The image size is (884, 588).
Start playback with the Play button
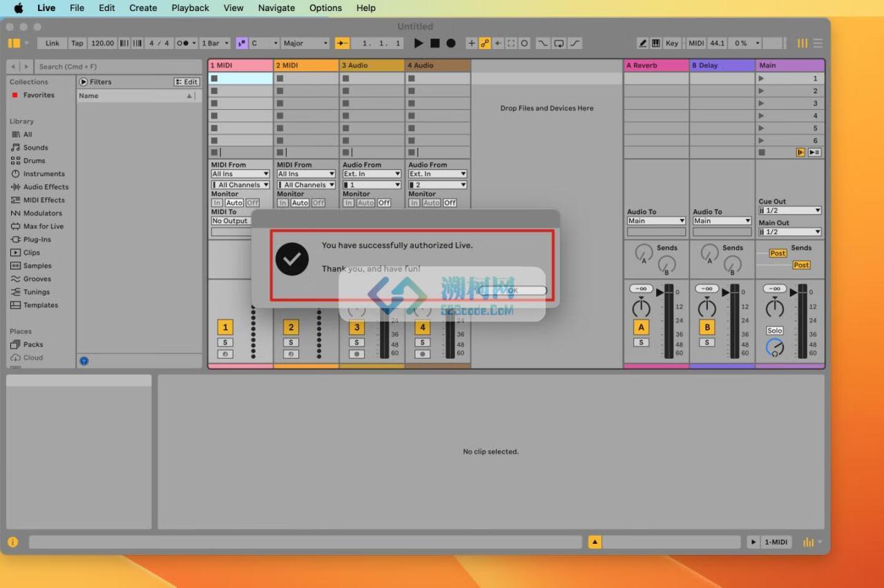(419, 43)
